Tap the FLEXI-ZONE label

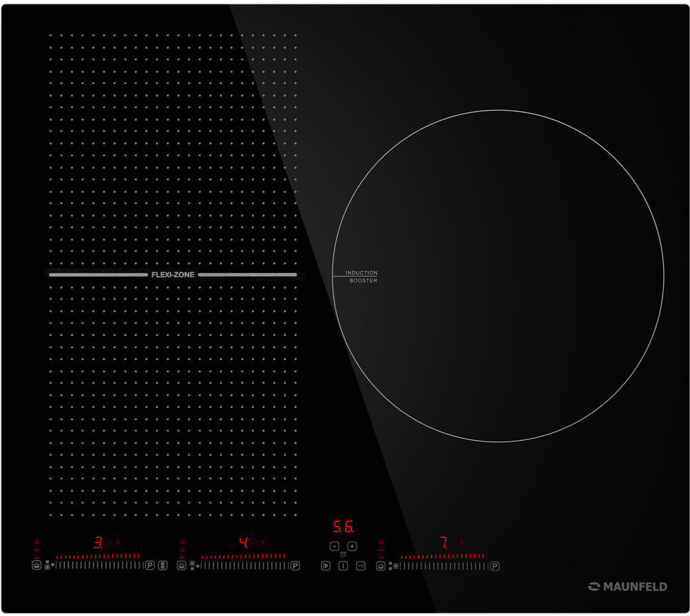pos(172,275)
